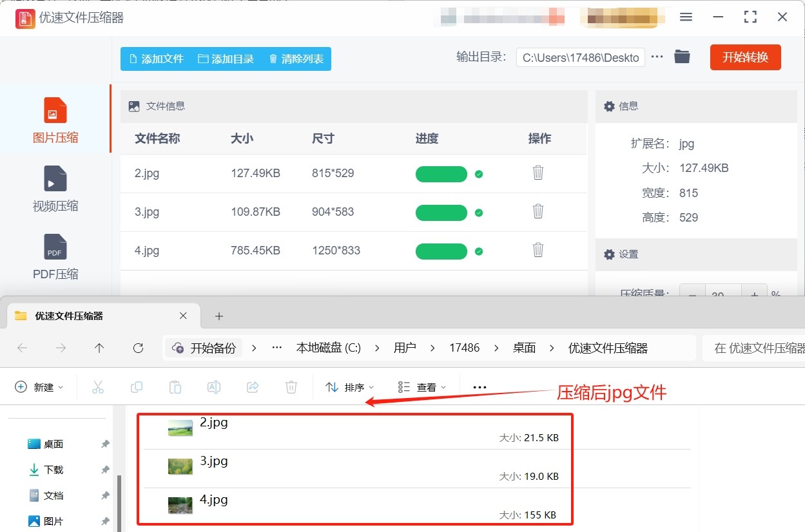This screenshot has height=532, width=805.
Task: Remove 4.jpg with its trash icon
Action: [538, 250]
